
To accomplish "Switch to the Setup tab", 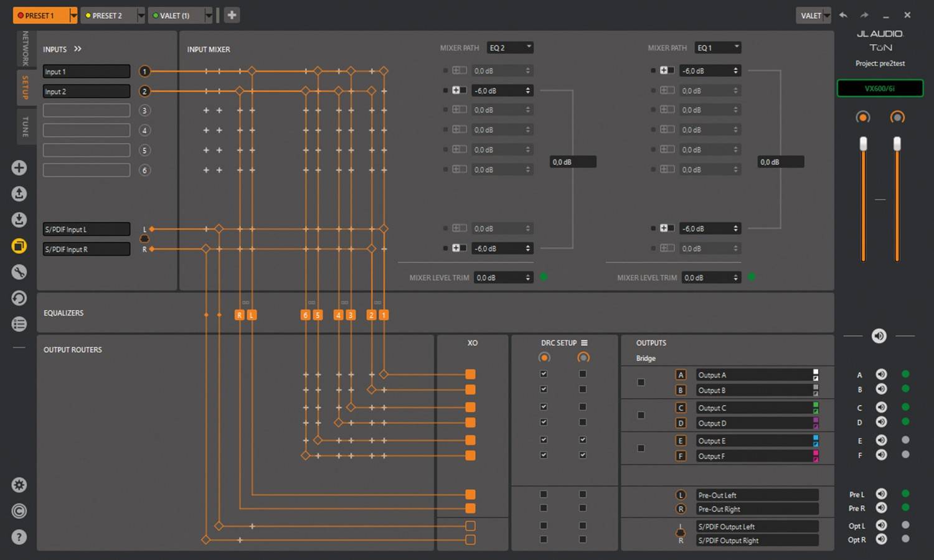I will (26, 87).
